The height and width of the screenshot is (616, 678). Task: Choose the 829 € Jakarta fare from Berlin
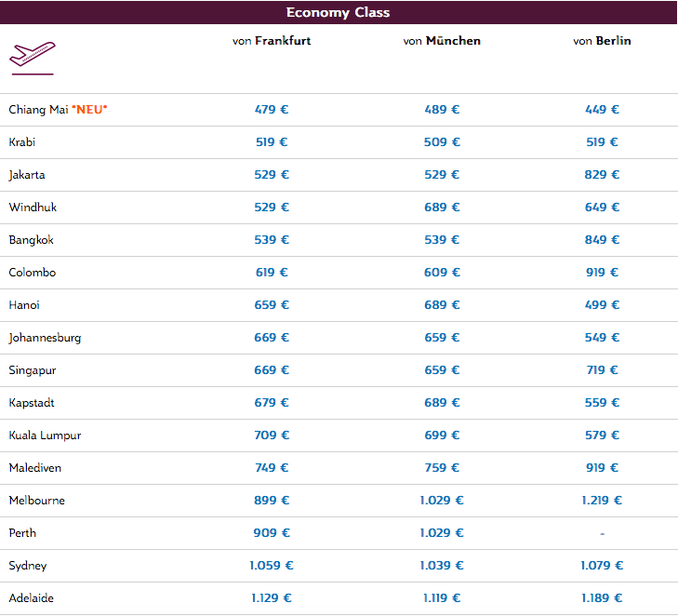[602, 175]
